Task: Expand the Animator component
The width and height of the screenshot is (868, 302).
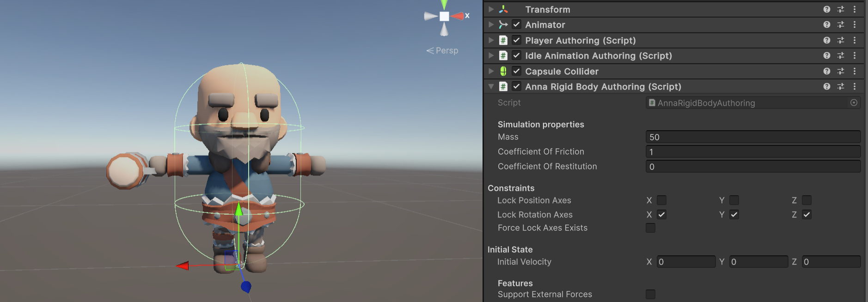Action: 491,24
